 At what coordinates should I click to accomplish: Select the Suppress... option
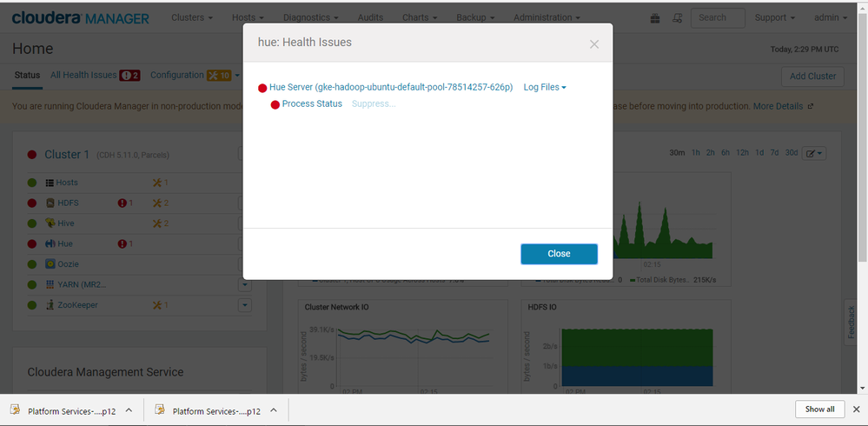374,103
